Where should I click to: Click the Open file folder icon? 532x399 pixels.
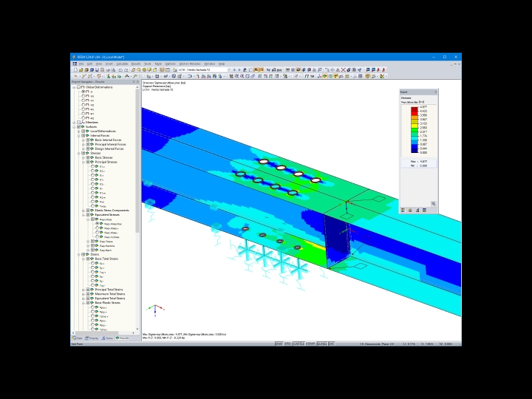pos(81,70)
